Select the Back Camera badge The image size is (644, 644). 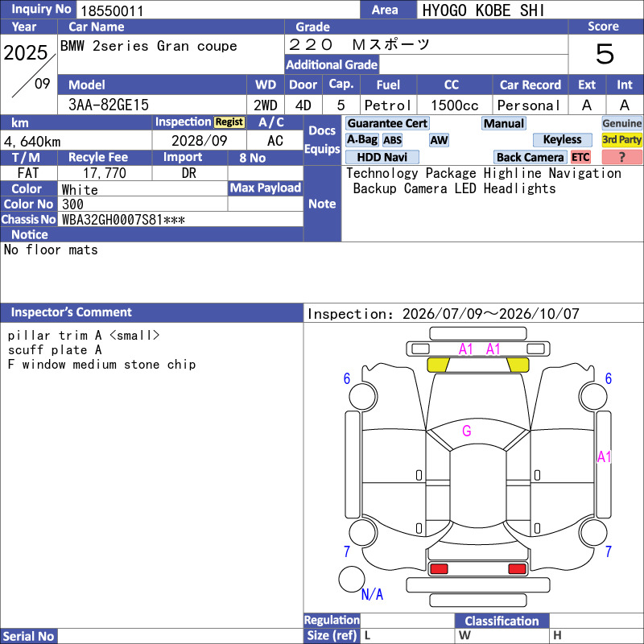point(530,157)
